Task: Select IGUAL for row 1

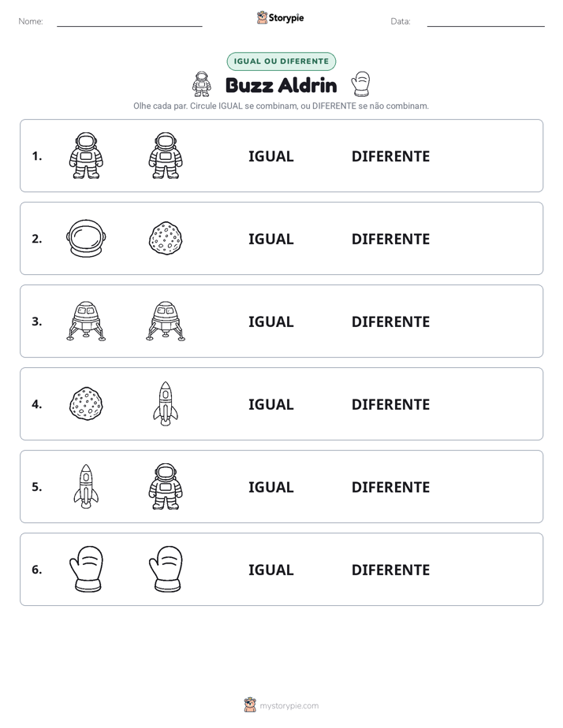Action: (270, 157)
